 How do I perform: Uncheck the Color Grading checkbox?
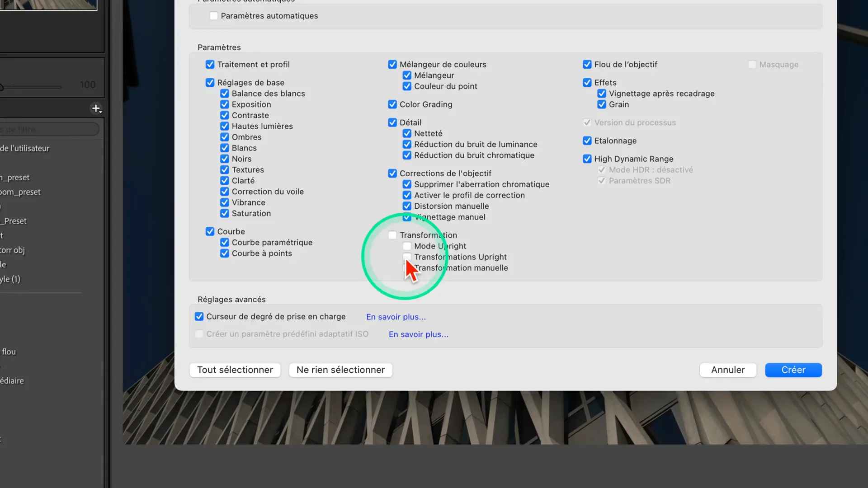click(392, 104)
